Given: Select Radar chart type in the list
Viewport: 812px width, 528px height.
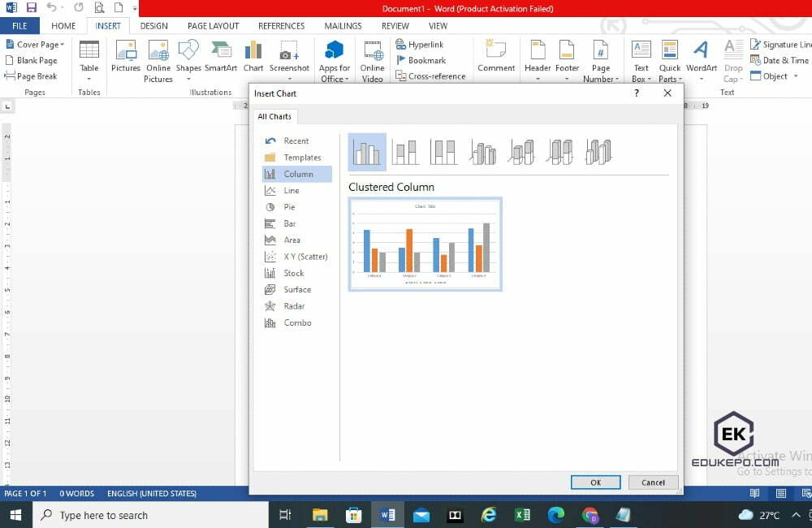Looking at the screenshot, I should pos(294,306).
